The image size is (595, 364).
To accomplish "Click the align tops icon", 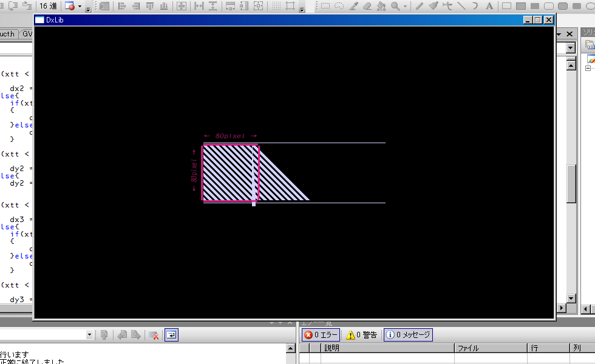I will tap(150, 6).
